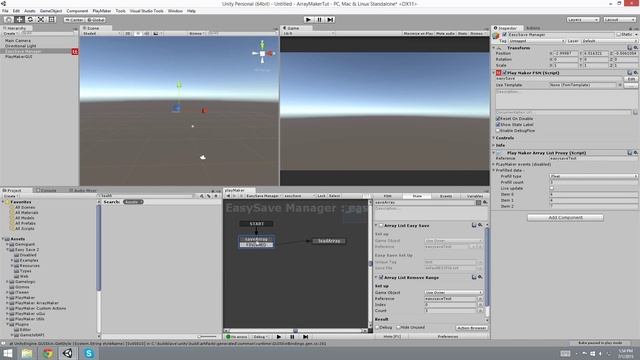Select the Rect transform tool
The image size is (640, 360).
(x=51, y=20)
